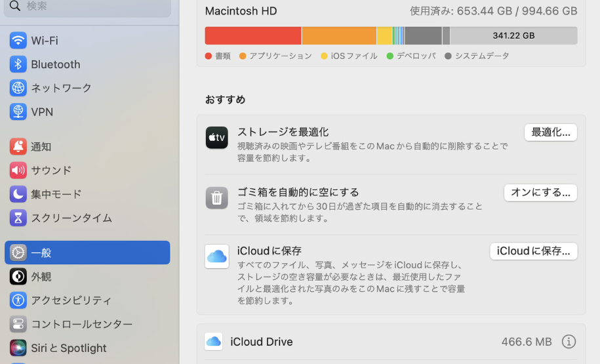Click the 使用済み: 653.44 GB / 994.66 GB text
The image size is (600, 364).
[x=493, y=10]
